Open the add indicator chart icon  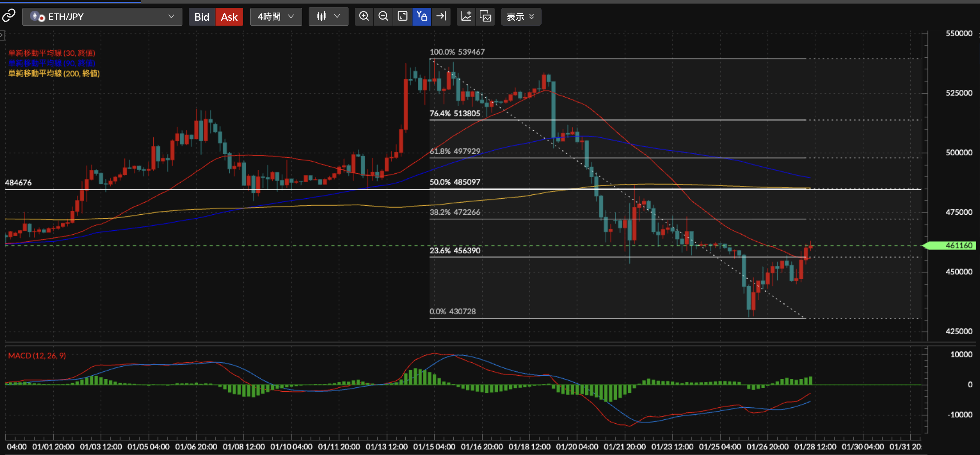pyautogui.click(x=466, y=16)
